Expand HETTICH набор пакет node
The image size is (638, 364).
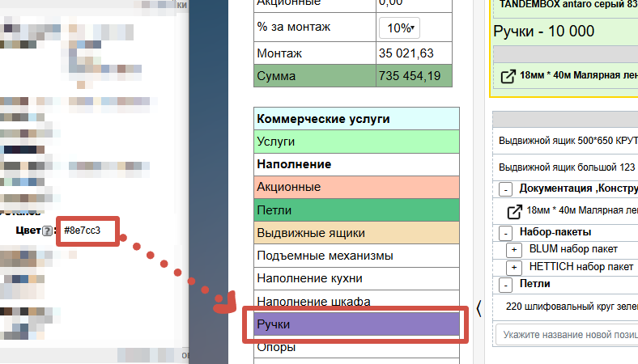coord(514,267)
